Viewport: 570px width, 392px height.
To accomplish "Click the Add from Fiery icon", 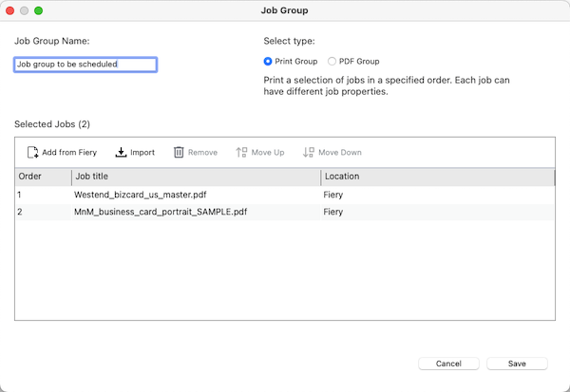I will click(x=32, y=152).
